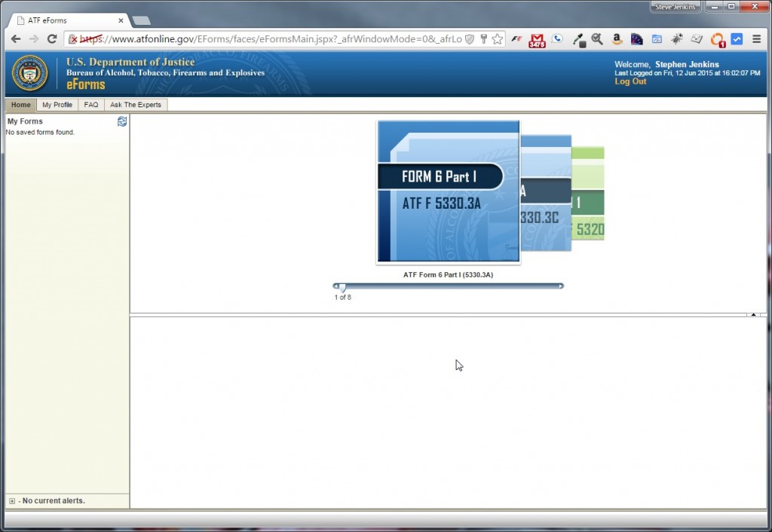The height and width of the screenshot is (532, 772).
Task: Click the shield icon in address bar
Action: click(470, 39)
